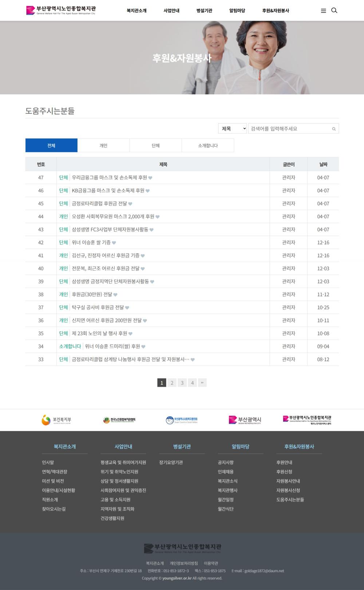Click heart icon next to 우리금융그룹 post
364x590 pixels.
point(150,178)
